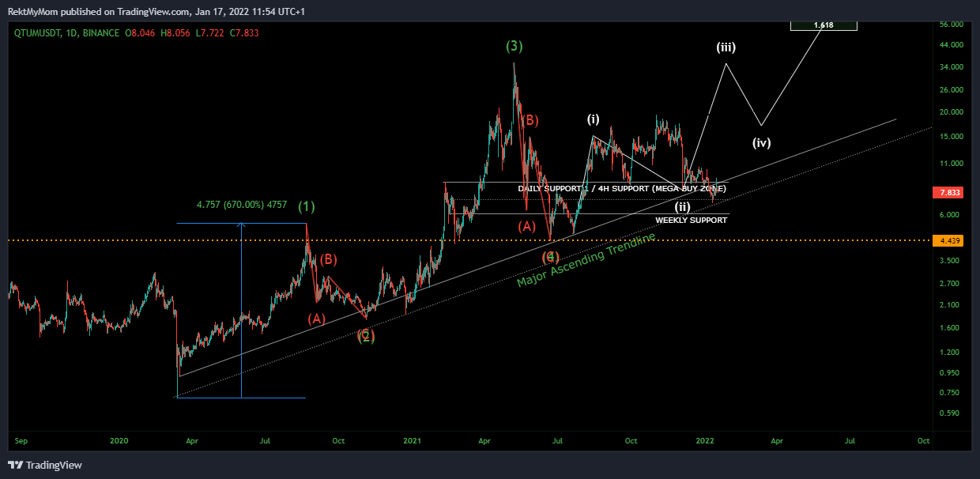Select the green (1) wave label

(x=307, y=207)
